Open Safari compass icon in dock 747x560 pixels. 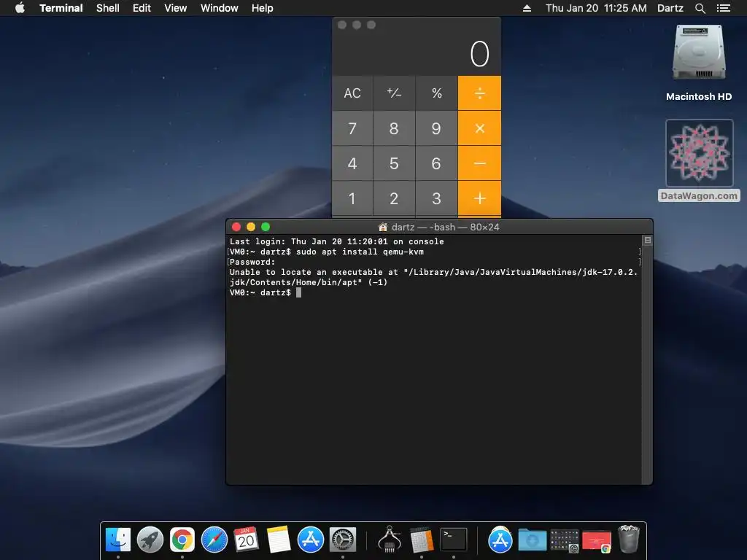point(214,540)
